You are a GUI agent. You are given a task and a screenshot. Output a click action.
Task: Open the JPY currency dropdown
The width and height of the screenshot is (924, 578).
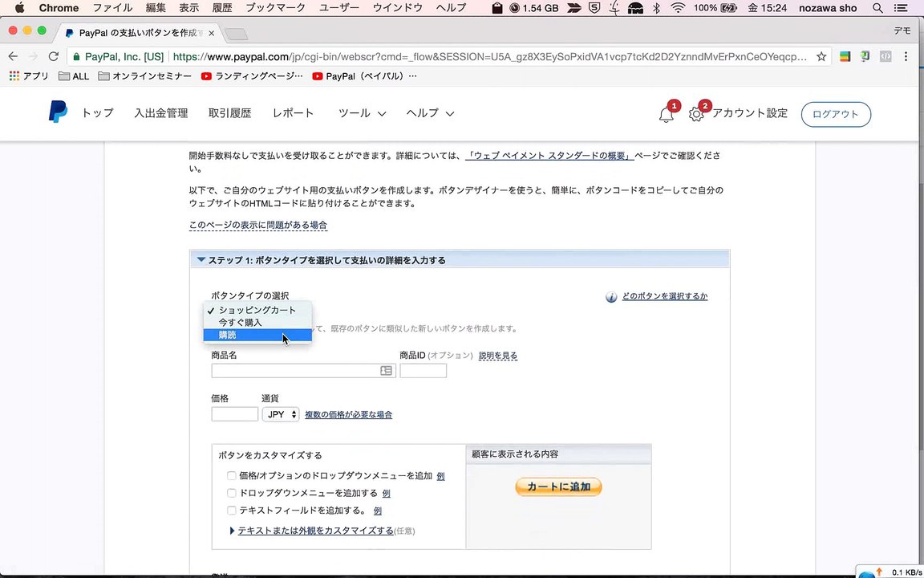[x=281, y=414]
